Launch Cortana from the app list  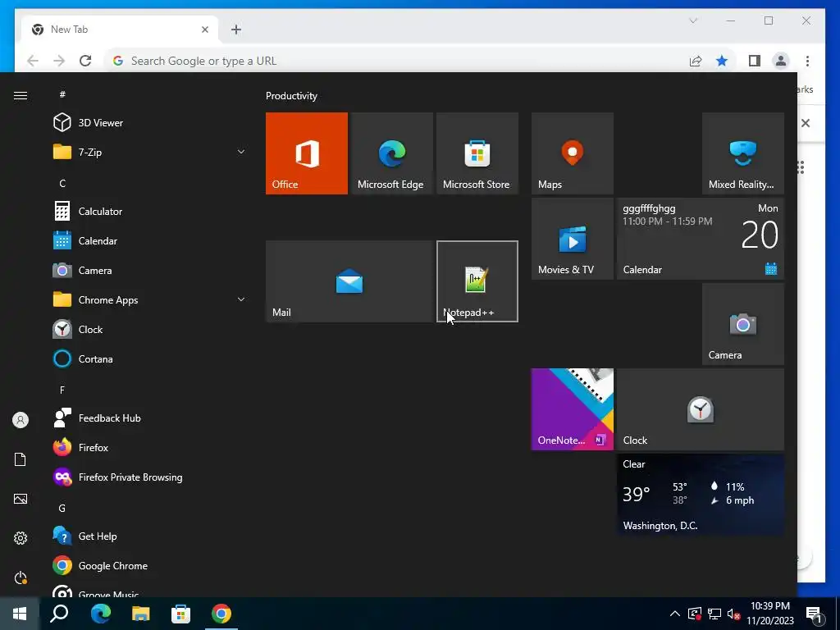coord(150,359)
